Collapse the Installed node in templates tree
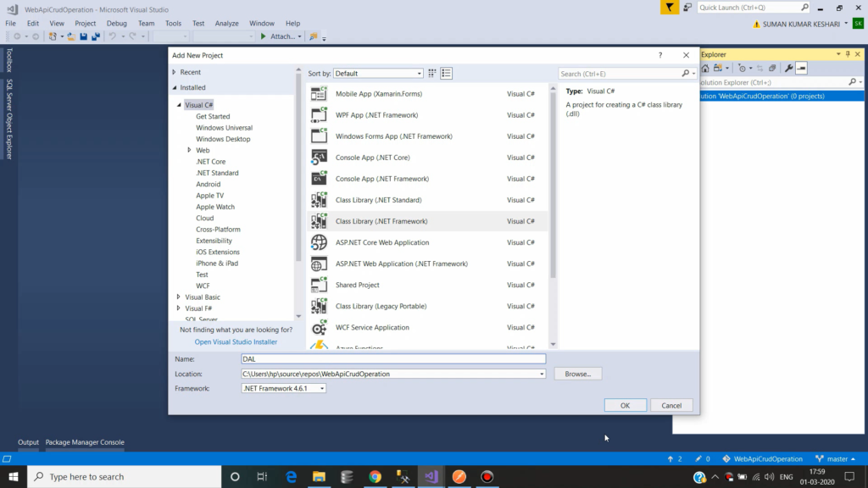The image size is (868, 488). [175, 87]
